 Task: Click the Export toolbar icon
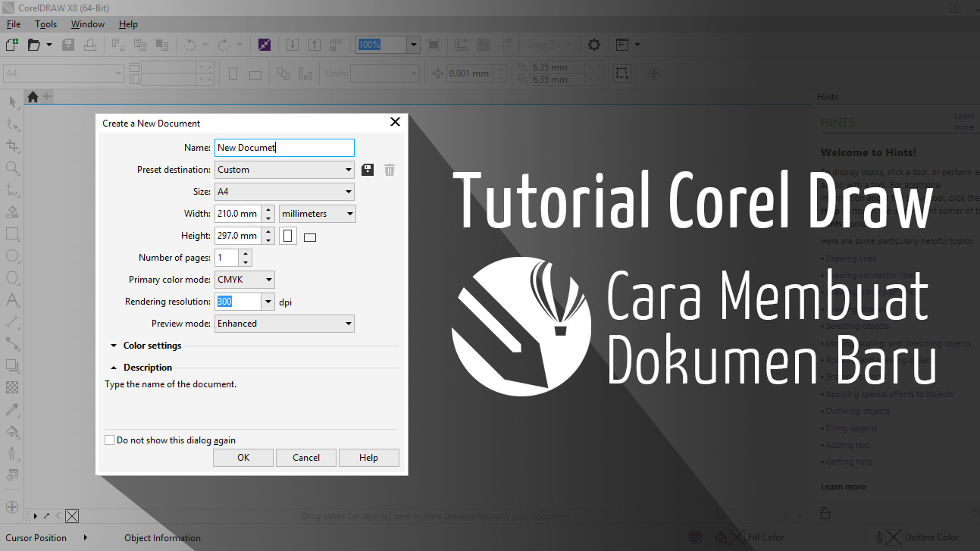point(315,45)
